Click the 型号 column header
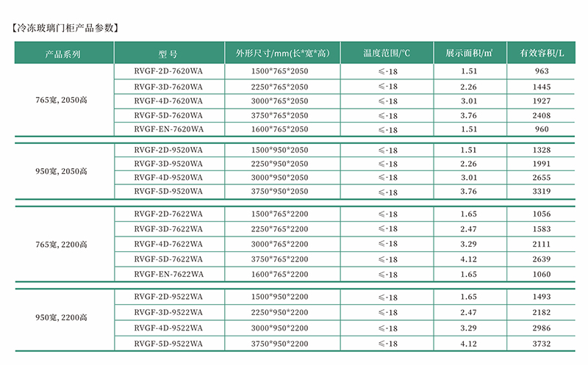Screen dimensions: 588x365 (x=168, y=54)
